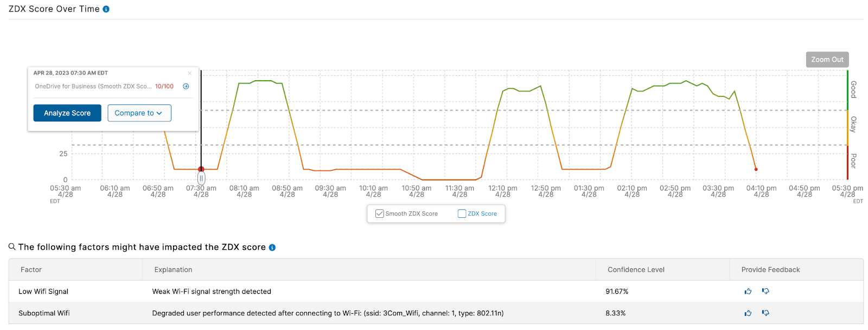Click the Zoom Out button
Image resolution: width=868 pixels, height=330 pixels.
click(827, 60)
